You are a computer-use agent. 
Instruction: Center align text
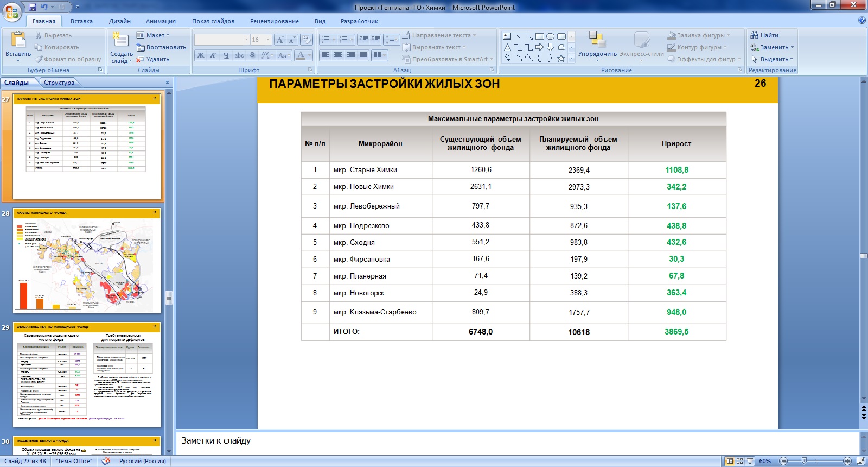(338, 55)
